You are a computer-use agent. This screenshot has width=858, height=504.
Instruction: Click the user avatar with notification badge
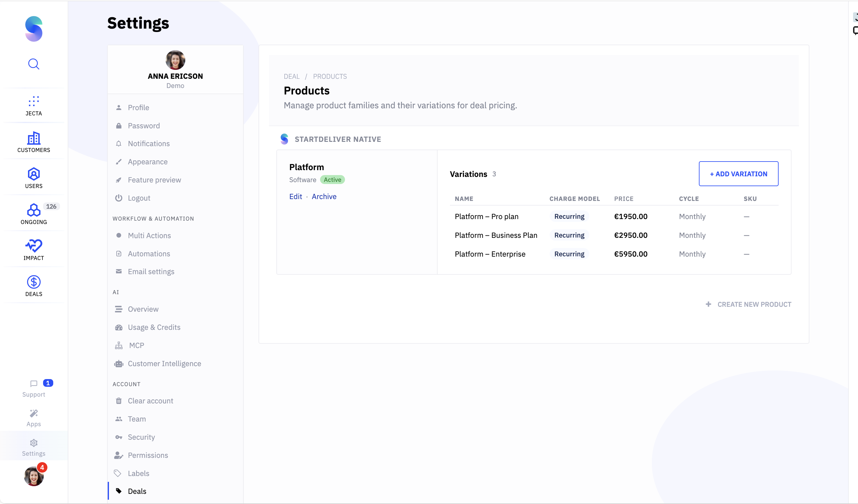click(34, 476)
